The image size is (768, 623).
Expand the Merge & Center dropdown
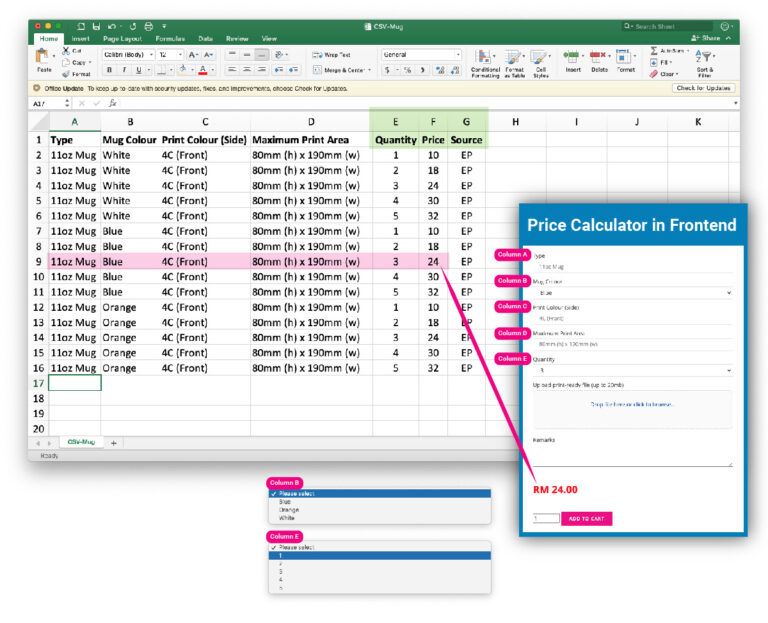tap(369, 70)
